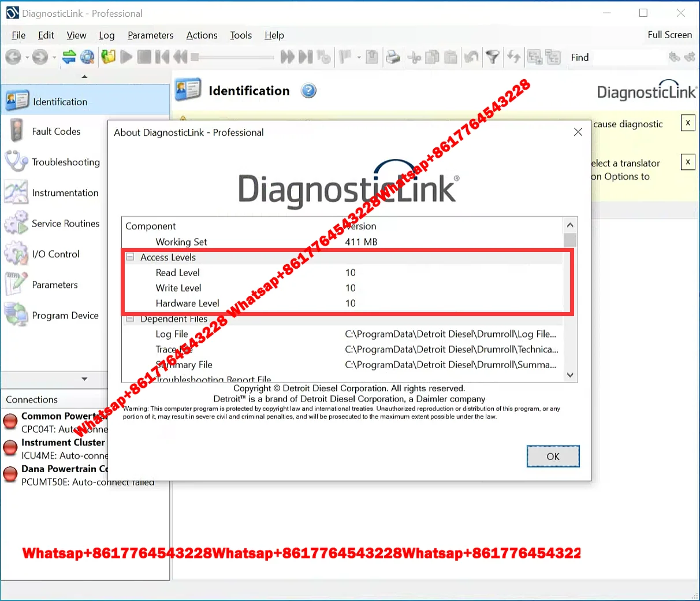Image resolution: width=700 pixels, height=601 pixels.
Task: Open Fault Codes in the sidebar
Action: tap(55, 131)
